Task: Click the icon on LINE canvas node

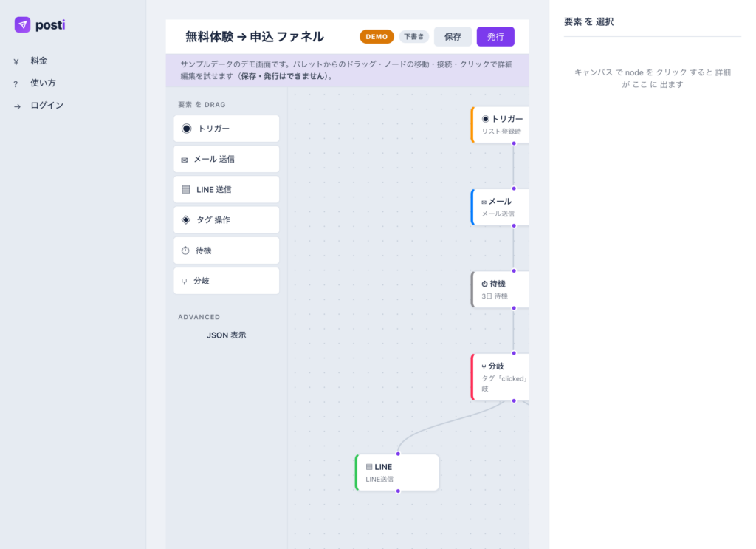Action: (x=369, y=467)
